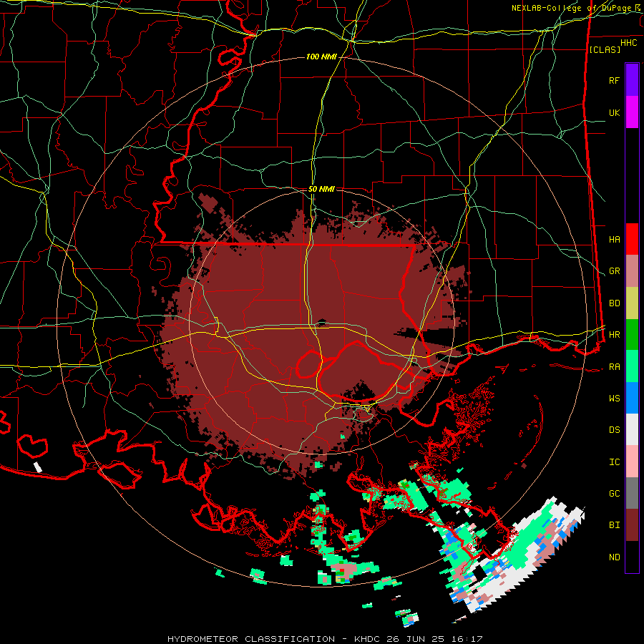Click the RA legend label
Screen dimensions: 644x644
[614, 367]
